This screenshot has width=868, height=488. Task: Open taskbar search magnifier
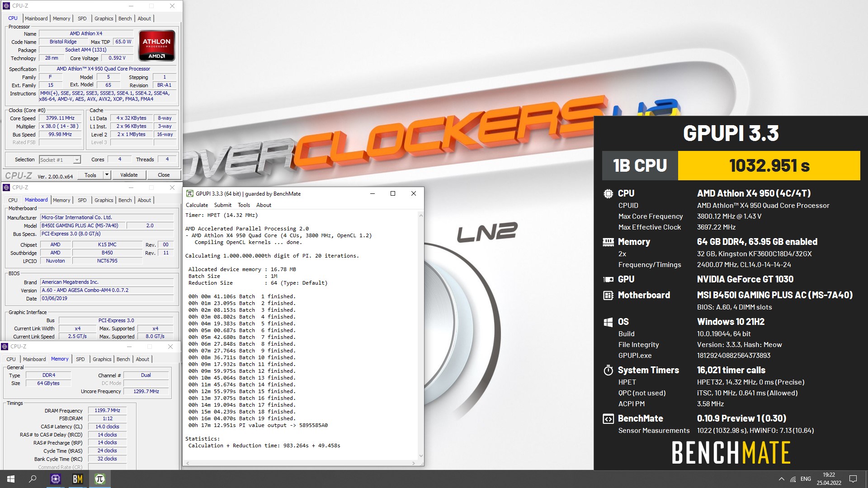33,479
